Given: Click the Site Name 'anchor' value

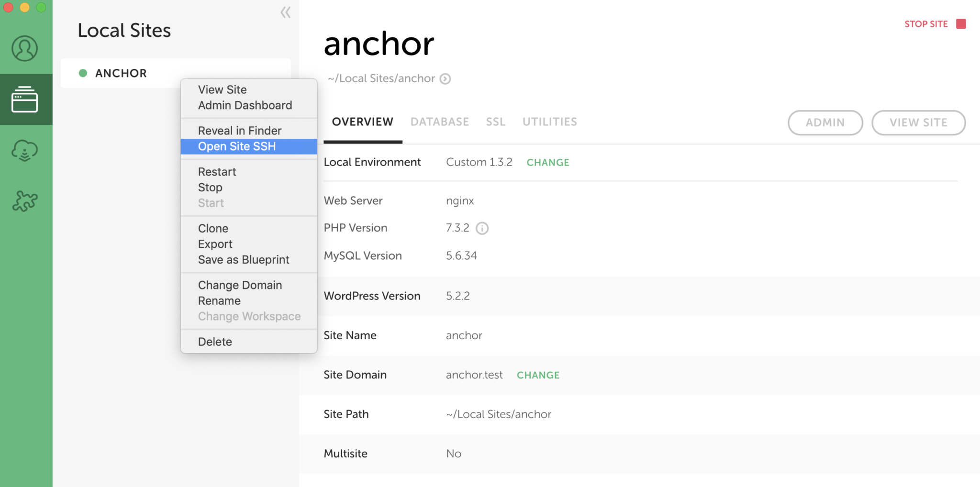Looking at the screenshot, I should (x=464, y=335).
